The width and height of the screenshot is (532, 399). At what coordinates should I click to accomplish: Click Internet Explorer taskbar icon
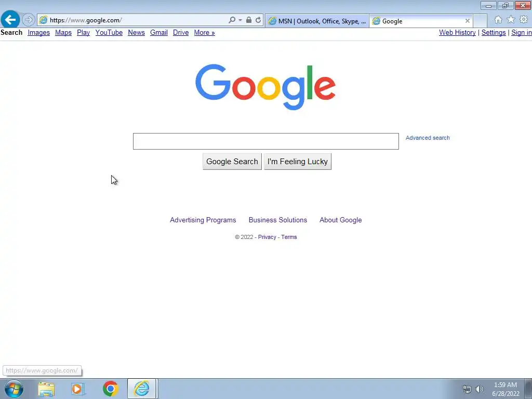[x=141, y=389]
